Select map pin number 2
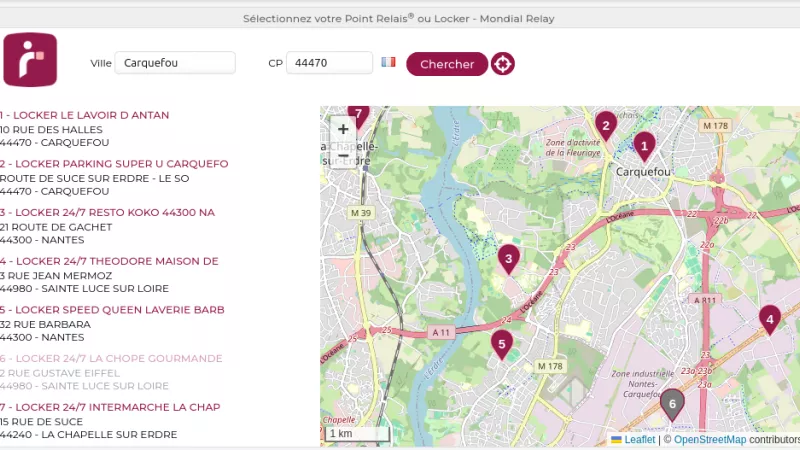 [x=606, y=126]
